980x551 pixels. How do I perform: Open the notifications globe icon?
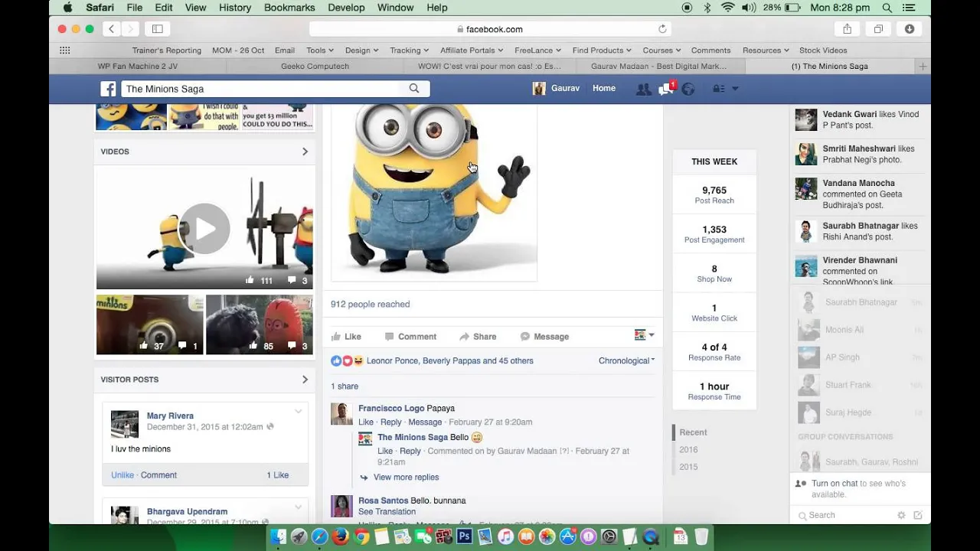688,89
